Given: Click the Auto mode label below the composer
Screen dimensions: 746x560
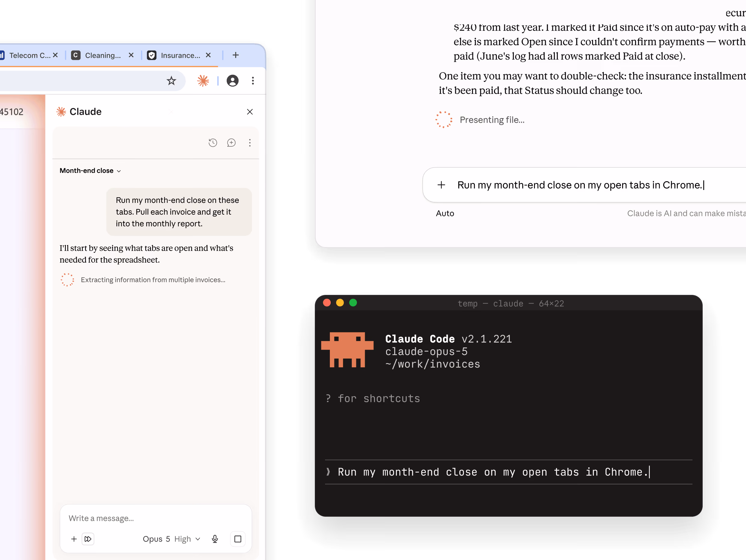Looking at the screenshot, I should point(445,213).
